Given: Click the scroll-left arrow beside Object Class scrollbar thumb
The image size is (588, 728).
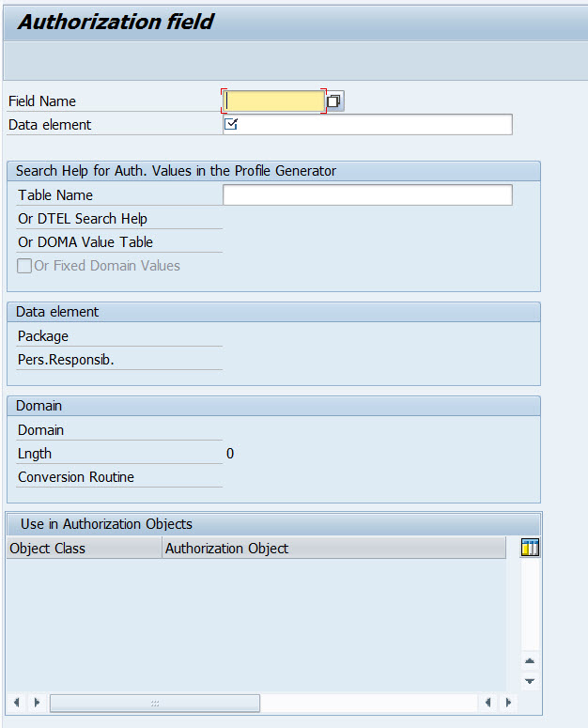Looking at the screenshot, I should (16, 703).
